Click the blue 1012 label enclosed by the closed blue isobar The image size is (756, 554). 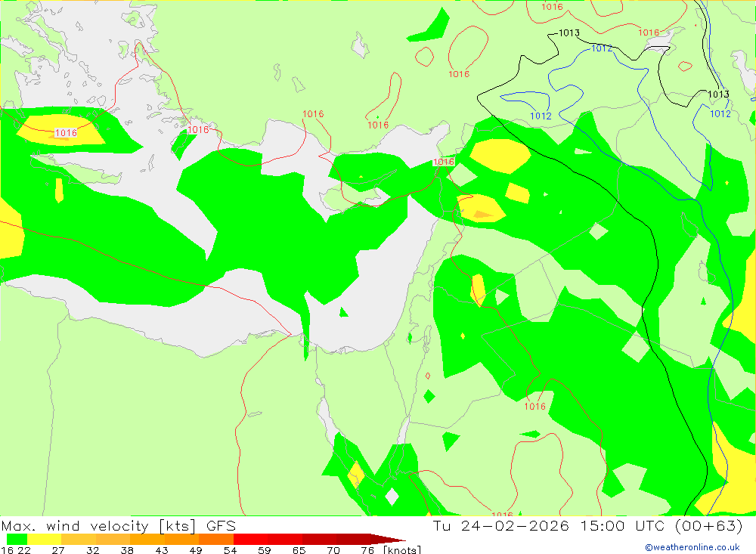point(541,116)
